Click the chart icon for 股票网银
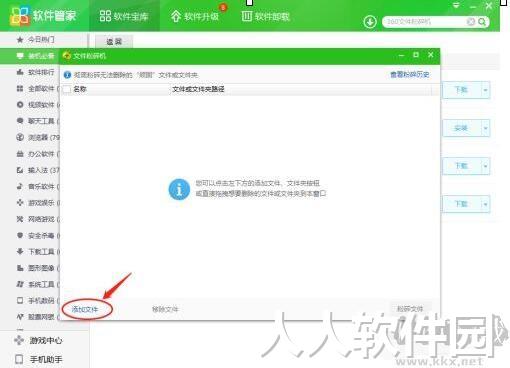The image size is (510, 368). click(x=20, y=317)
